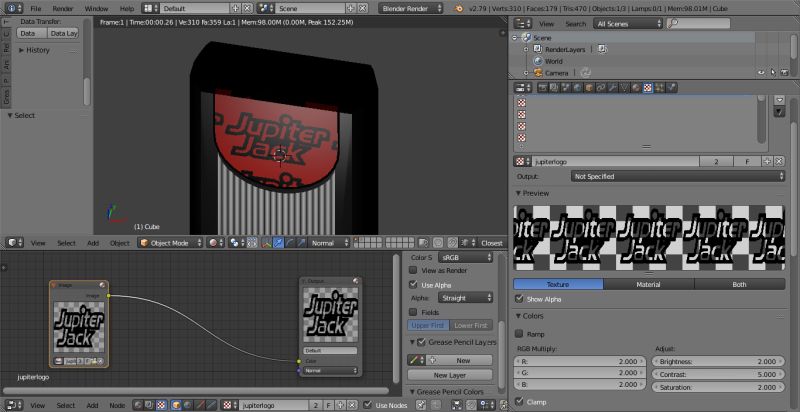Open the Normal orientation dropdown
This screenshot has height=412, width=800.
[x=330, y=243]
